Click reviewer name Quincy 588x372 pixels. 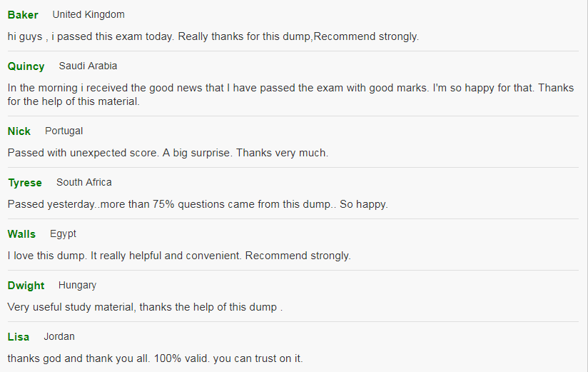pos(26,66)
